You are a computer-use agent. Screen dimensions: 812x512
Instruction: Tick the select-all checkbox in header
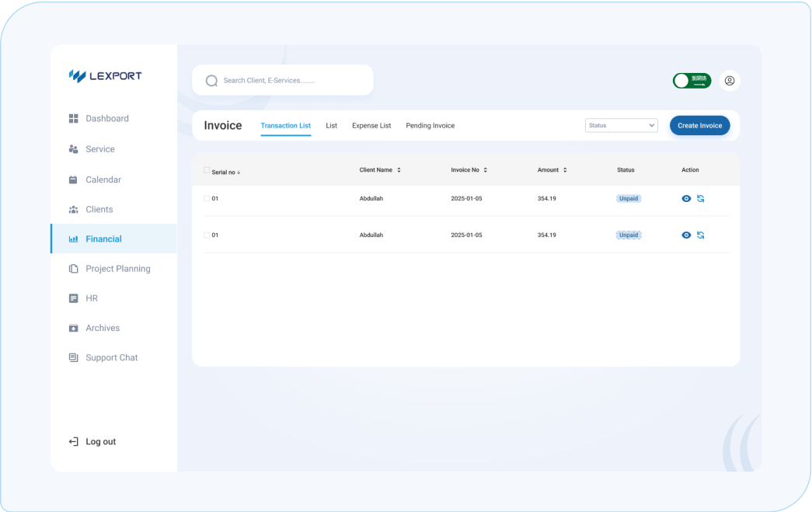click(207, 170)
